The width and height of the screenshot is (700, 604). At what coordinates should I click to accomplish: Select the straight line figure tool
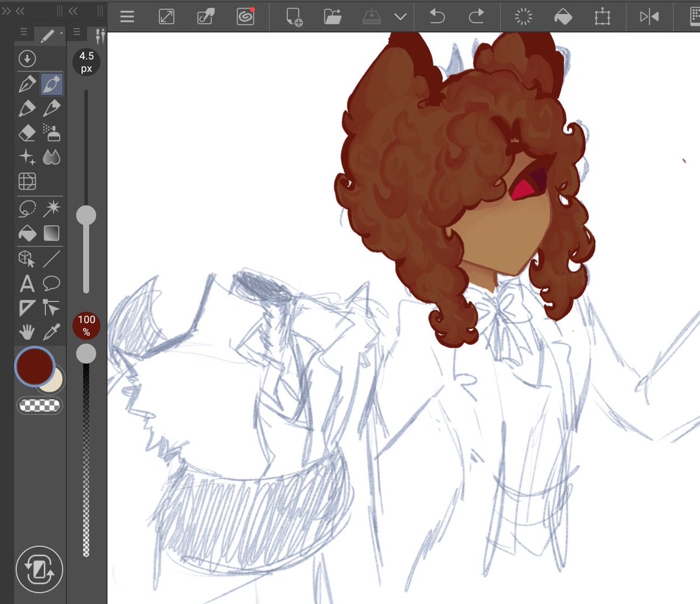tap(51, 258)
